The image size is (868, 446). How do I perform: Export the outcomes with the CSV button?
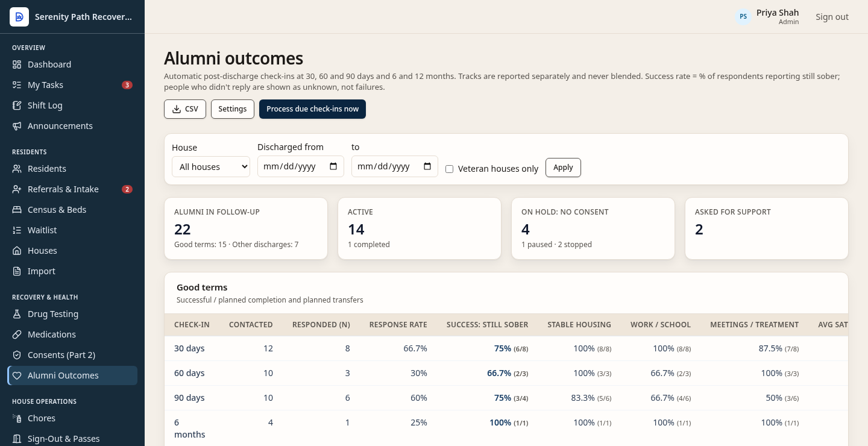coord(185,109)
